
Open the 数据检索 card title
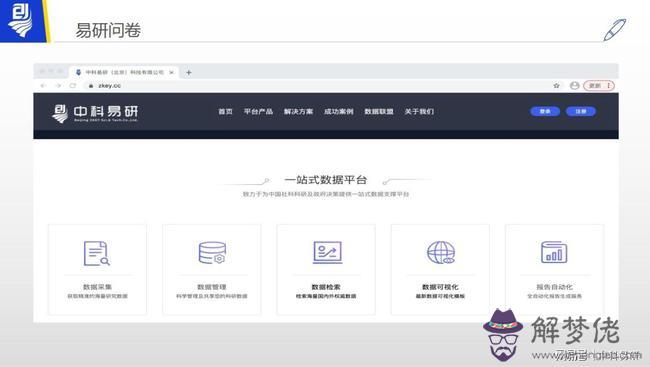326,287
